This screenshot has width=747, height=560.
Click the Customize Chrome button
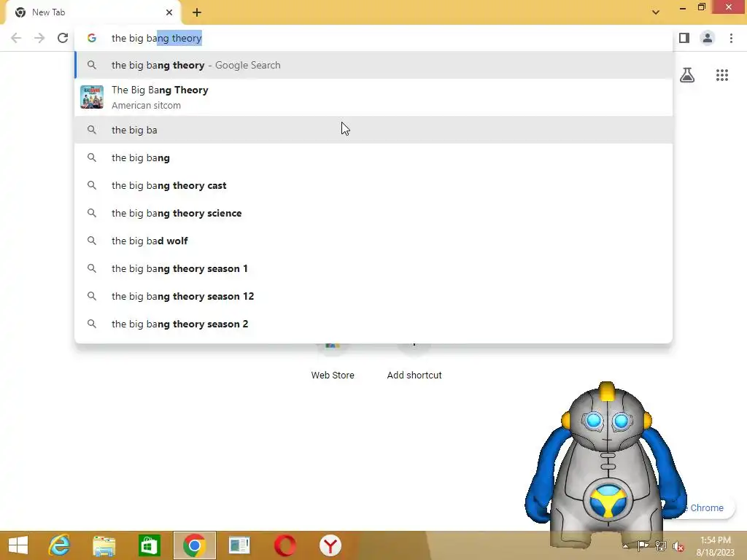705,508
